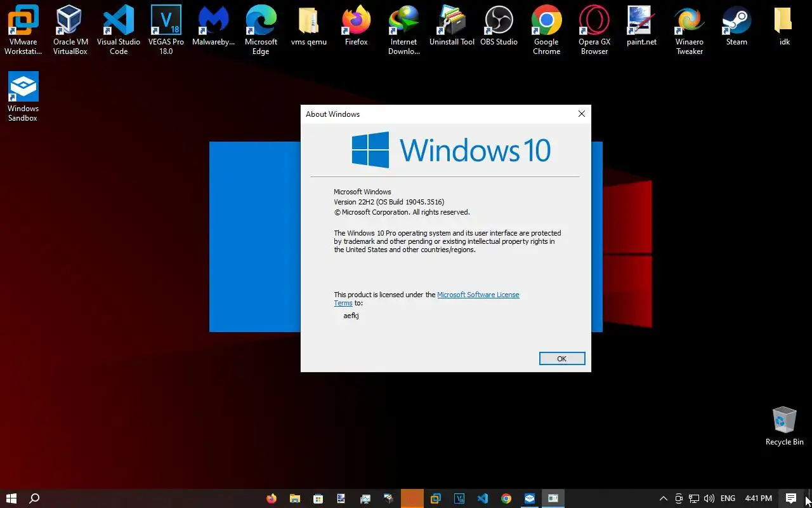The height and width of the screenshot is (508, 812).
Task: Select Steam desktop shortcut
Action: click(x=737, y=26)
